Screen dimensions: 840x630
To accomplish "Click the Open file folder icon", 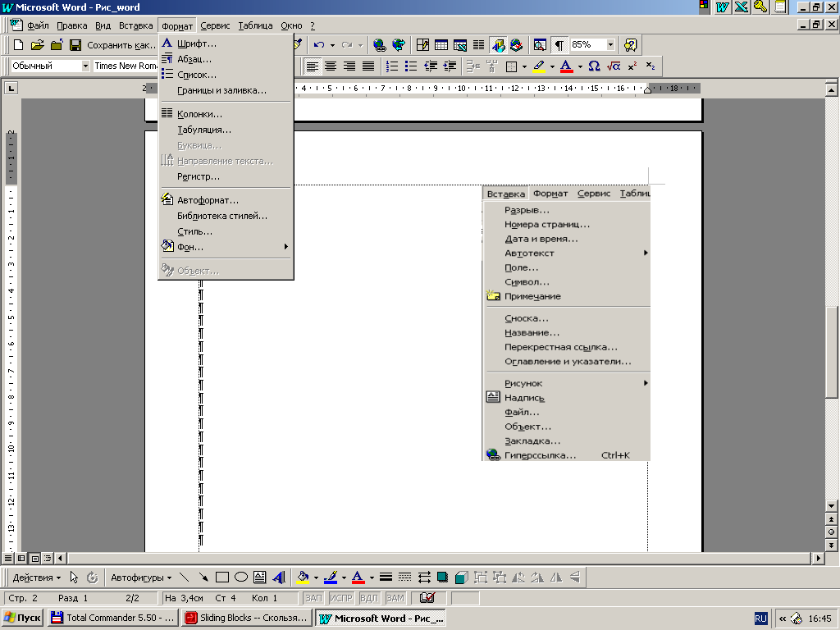I will click(38, 45).
